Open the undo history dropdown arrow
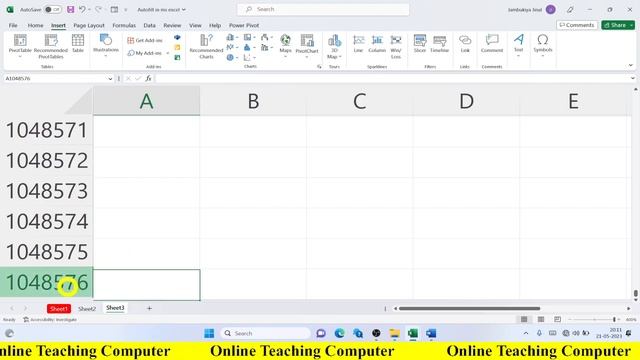640x360 pixels. click(89, 9)
